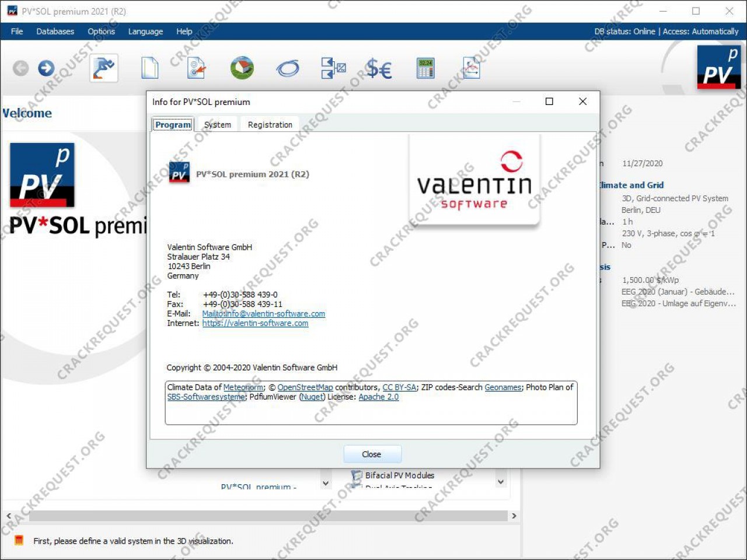Click the Climate and Grid heading
The image size is (747, 560).
(631, 185)
